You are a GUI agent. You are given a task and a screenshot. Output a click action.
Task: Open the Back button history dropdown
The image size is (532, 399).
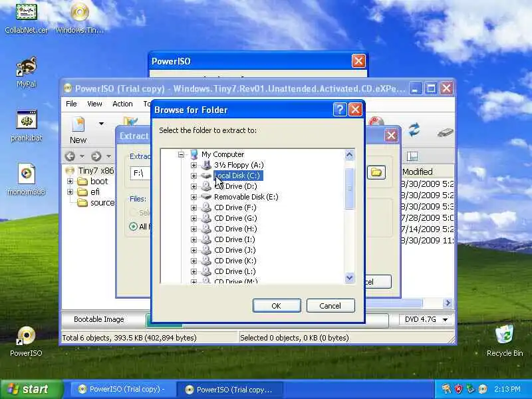click(82, 156)
